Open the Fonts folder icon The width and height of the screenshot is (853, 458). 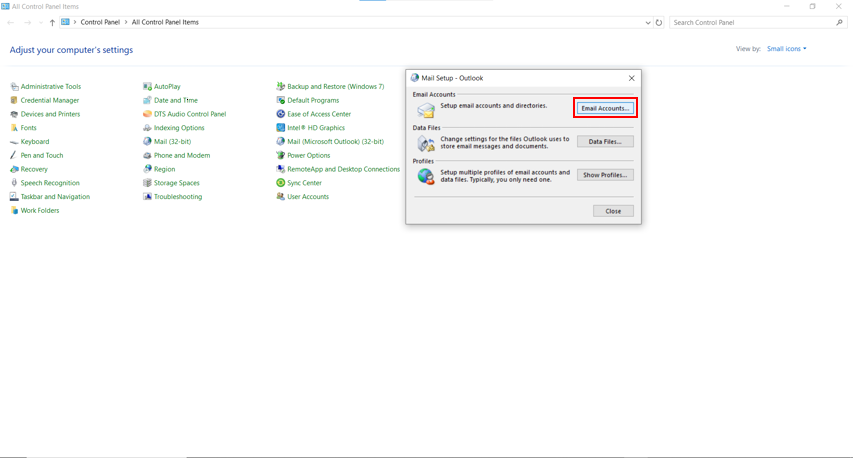pyautogui.click(x=14, y=128)
